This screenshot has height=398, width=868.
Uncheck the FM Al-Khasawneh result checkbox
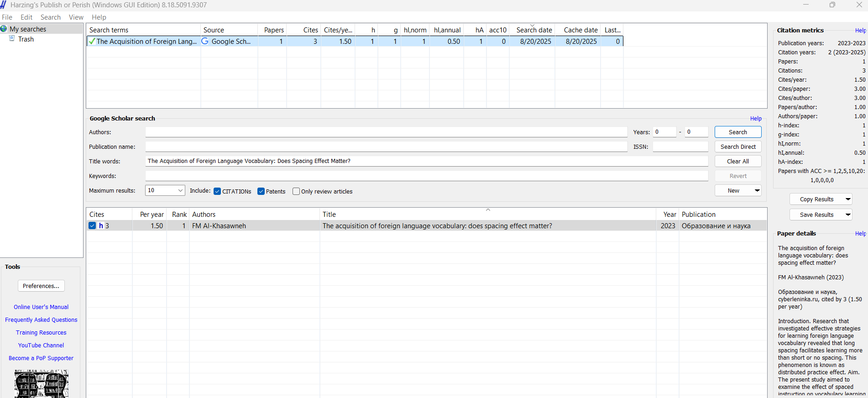(x=92, y=225)
